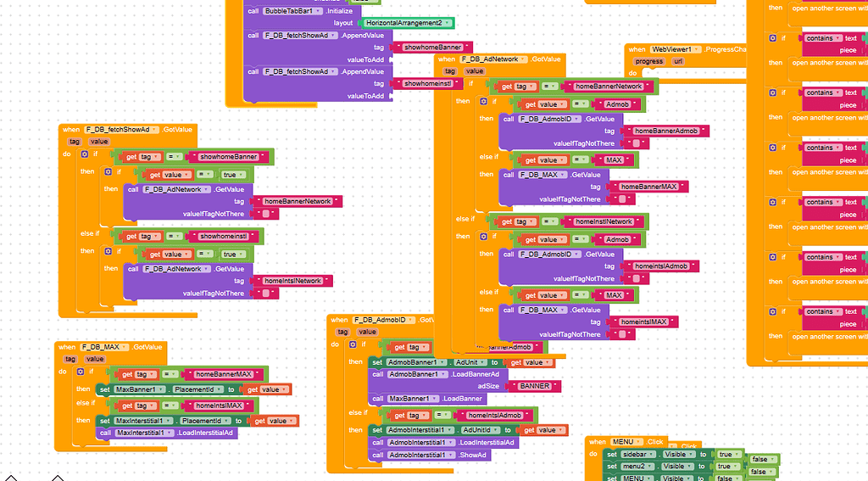The image size is (868, 481).
Task: Click gear on the topmost contains if block
Action: (772, 38)
